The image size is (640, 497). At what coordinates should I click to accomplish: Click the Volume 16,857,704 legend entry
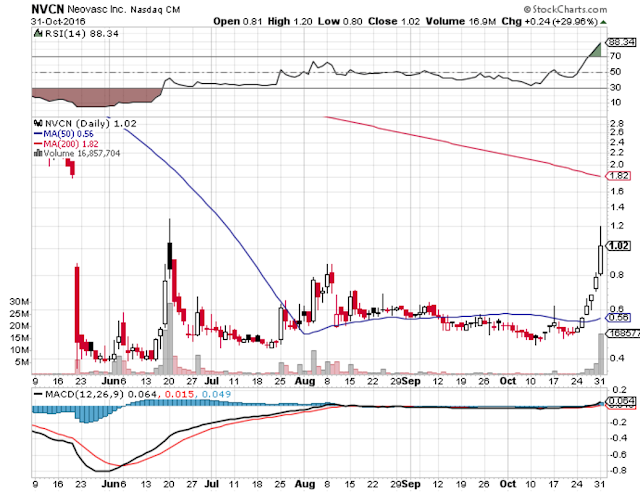point(82,153)
